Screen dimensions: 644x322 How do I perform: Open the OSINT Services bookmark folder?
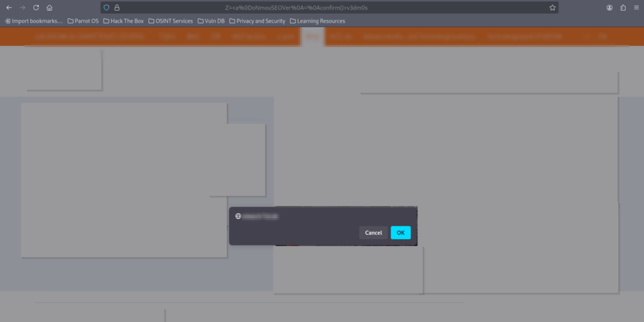point(170,21)
